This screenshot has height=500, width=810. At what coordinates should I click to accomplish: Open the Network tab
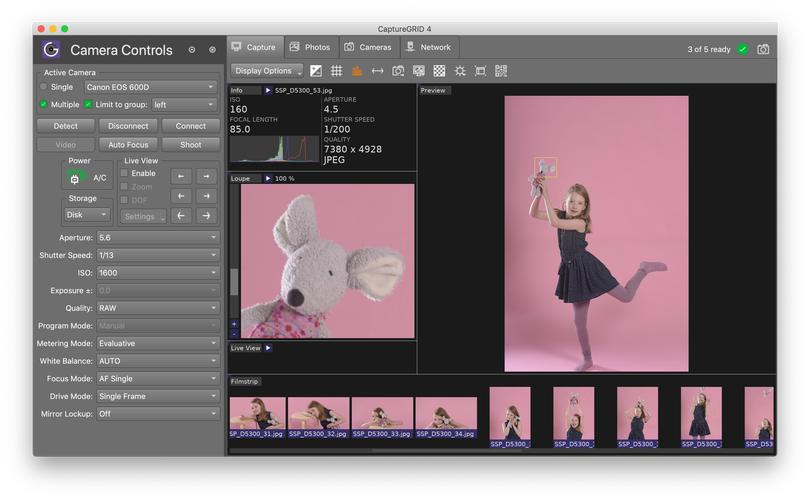pyautogui.click(x=427, y=47)
